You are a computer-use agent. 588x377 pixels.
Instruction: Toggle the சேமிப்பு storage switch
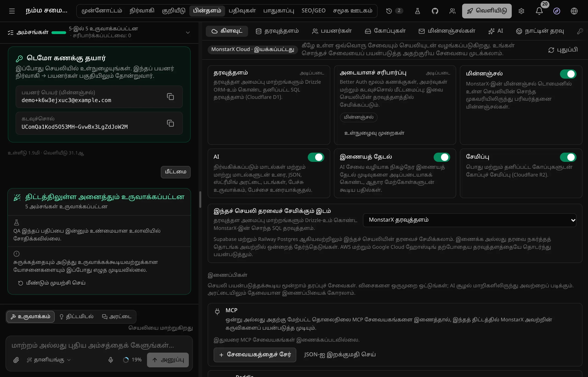pos(568,157)
